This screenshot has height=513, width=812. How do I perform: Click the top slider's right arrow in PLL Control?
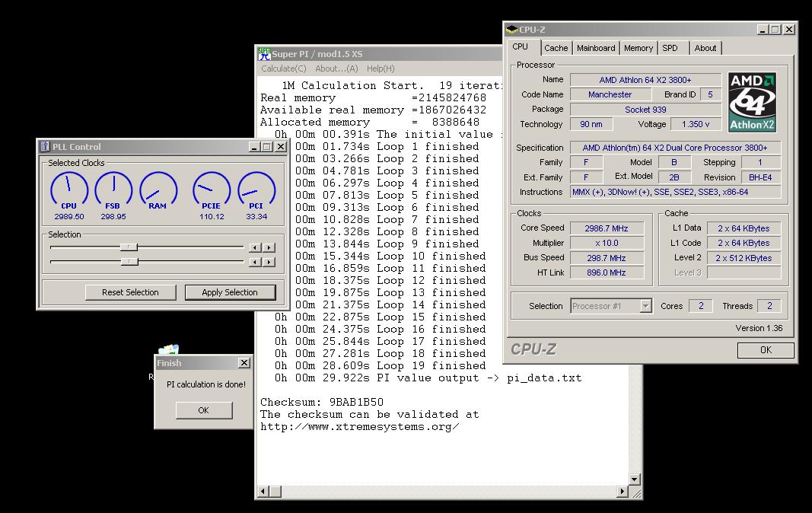click(269, 247)
